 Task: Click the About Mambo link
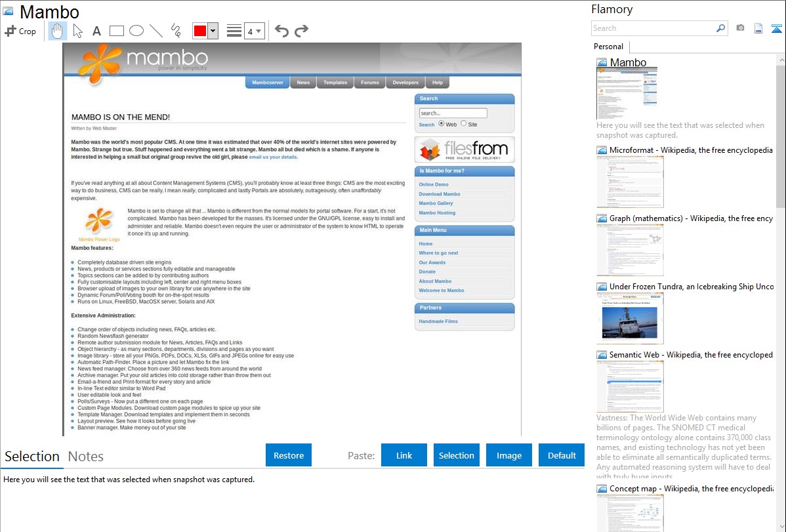[x=435, y=281]
